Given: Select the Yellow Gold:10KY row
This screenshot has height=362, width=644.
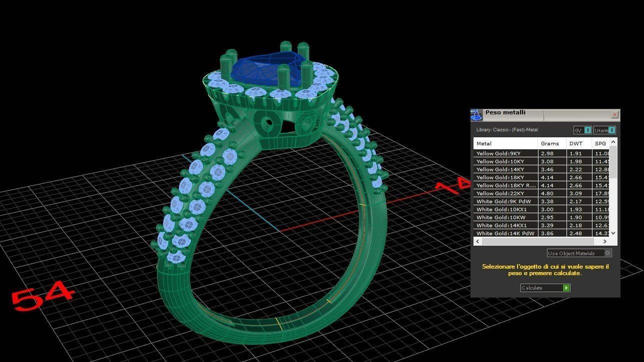Looking at the screenshot, I should coord(541,161).
